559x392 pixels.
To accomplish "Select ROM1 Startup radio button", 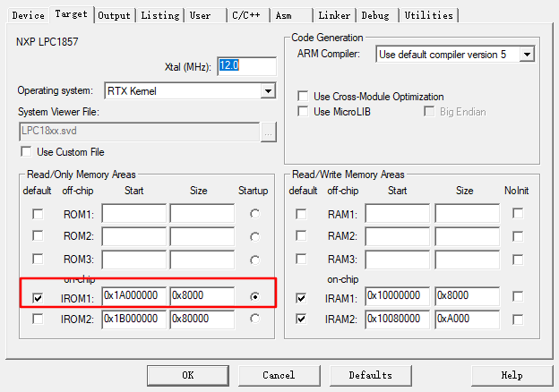I will pos(255,214).
